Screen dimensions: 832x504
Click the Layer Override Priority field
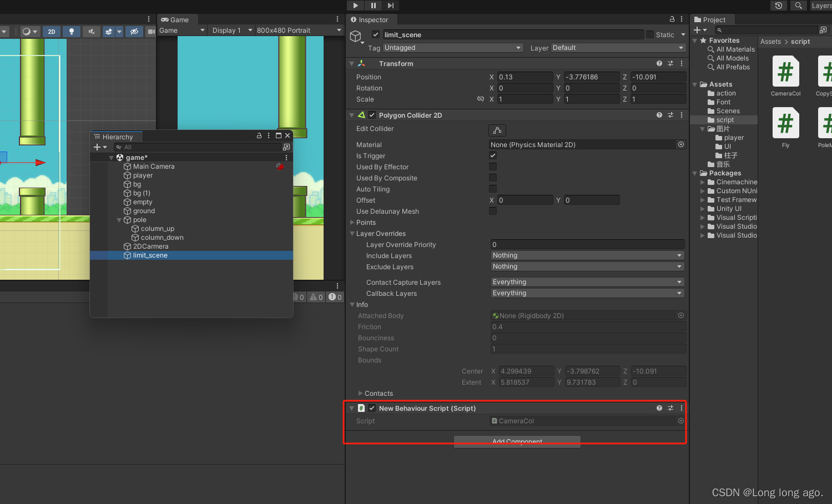[587, 244]
